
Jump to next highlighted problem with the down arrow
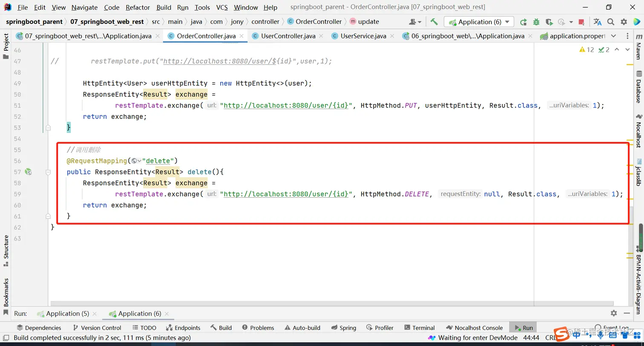click(627, 50)
